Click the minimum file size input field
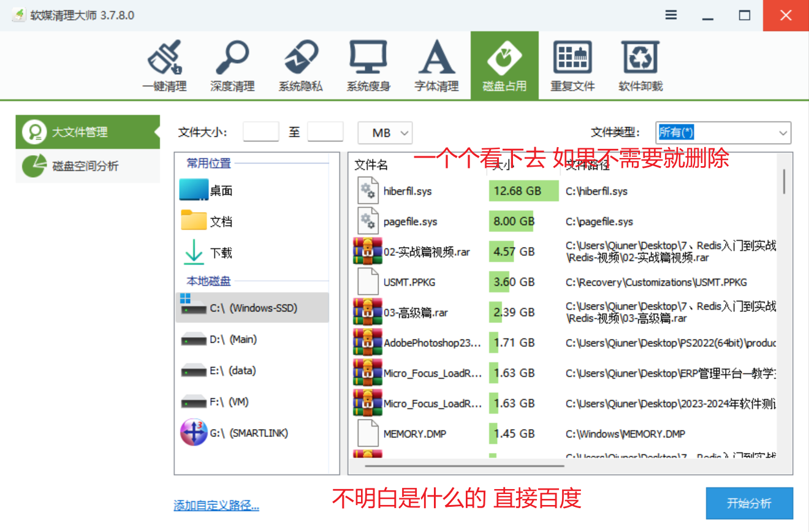The image size is (809, 532). tap(261, 132)
